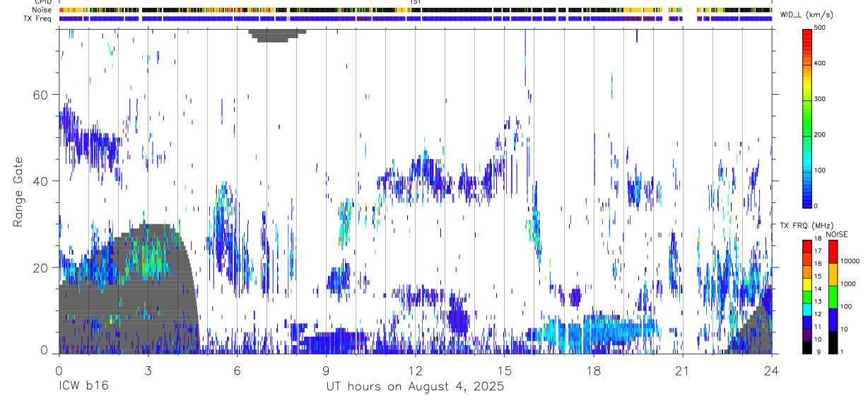868x401 pixels.
Task: Click the '17' value on TX FRQ legend
Action: click(818, 251)
